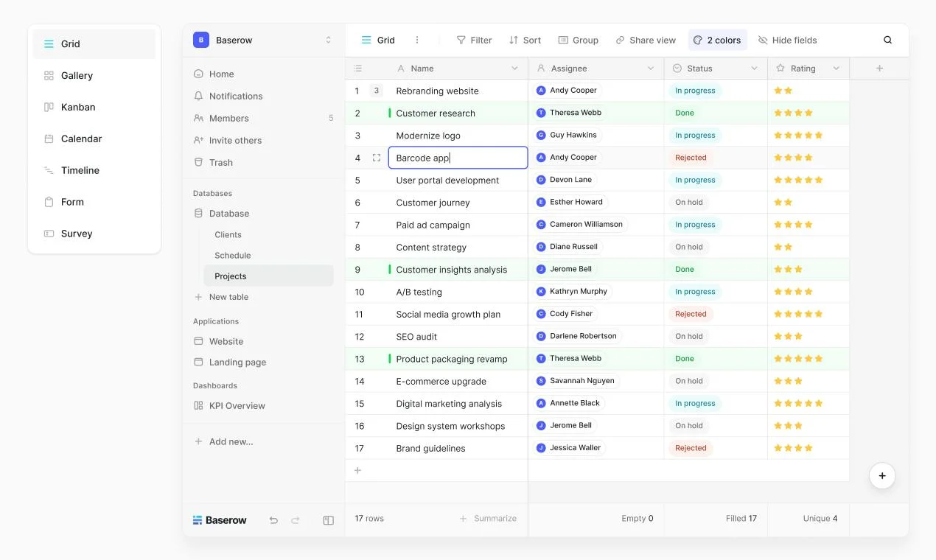Open the Status column dropdown arrow

pyautogui.click(x=755, y=69)
